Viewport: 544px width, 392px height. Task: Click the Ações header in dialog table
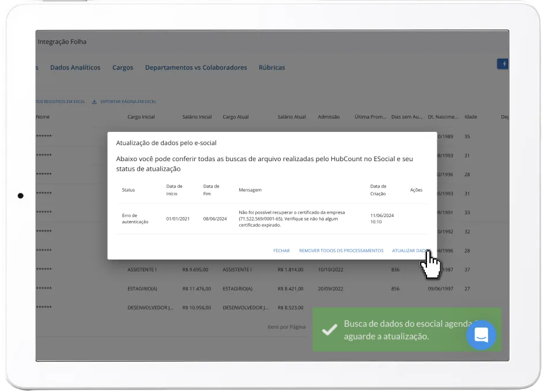(416, 190)
